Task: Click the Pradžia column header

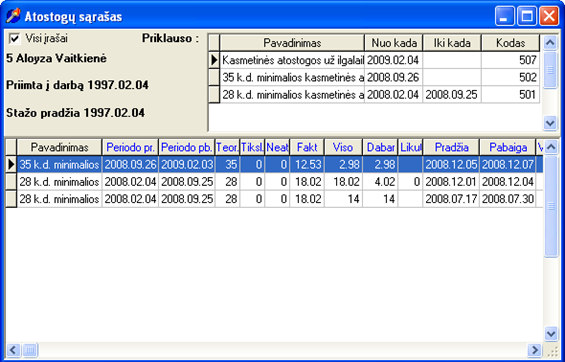Action: tap(451, 147)
